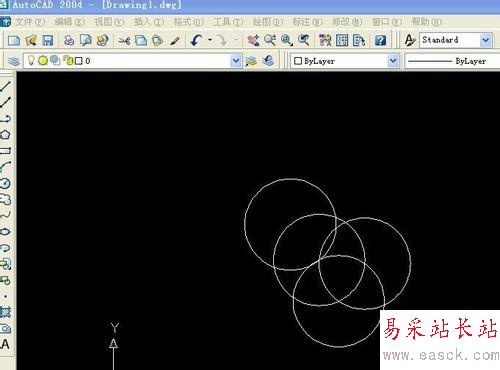Select the Line tool in the Draw toolbar

pyautogui.click(x=5, y=86)
